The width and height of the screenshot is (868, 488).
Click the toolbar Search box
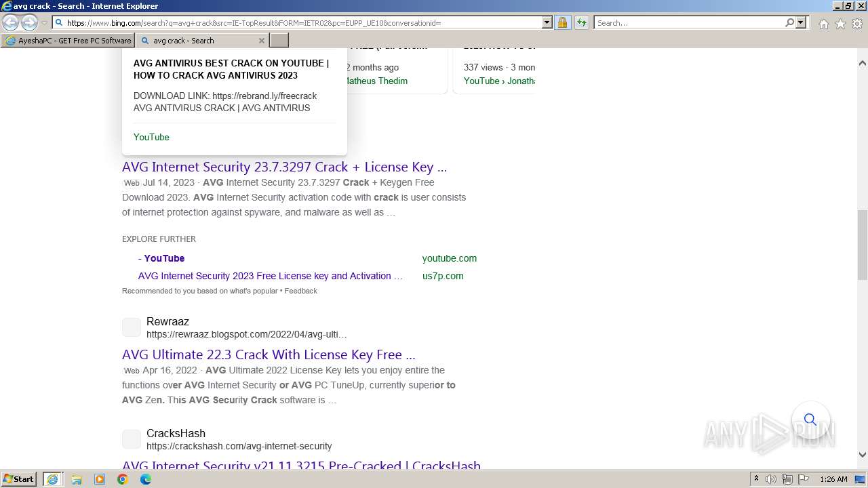[x=689, y=22]
